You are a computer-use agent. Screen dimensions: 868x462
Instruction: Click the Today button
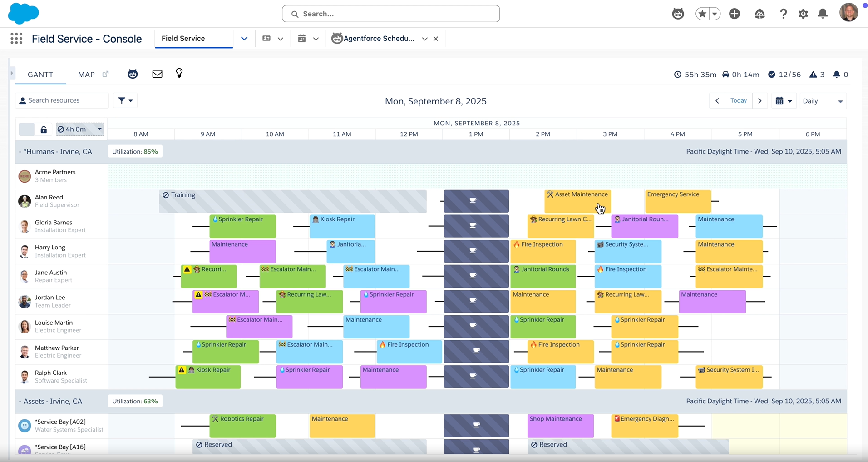739,101
